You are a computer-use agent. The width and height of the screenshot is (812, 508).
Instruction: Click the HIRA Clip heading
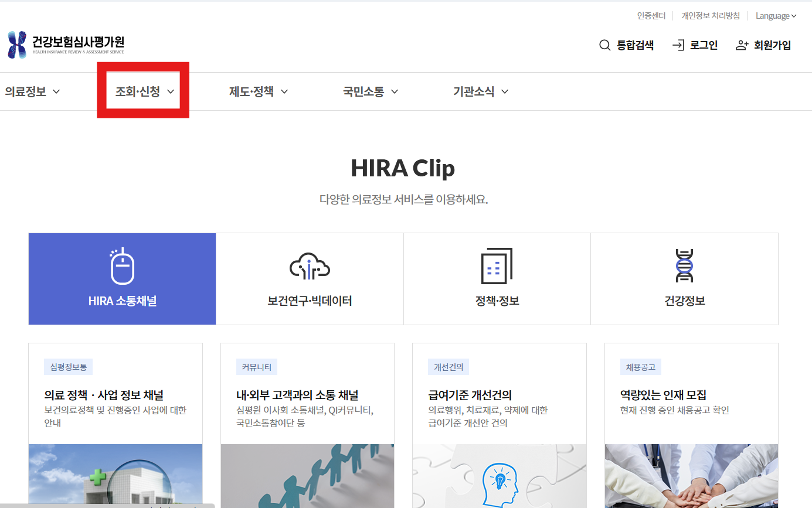(403, 168)
